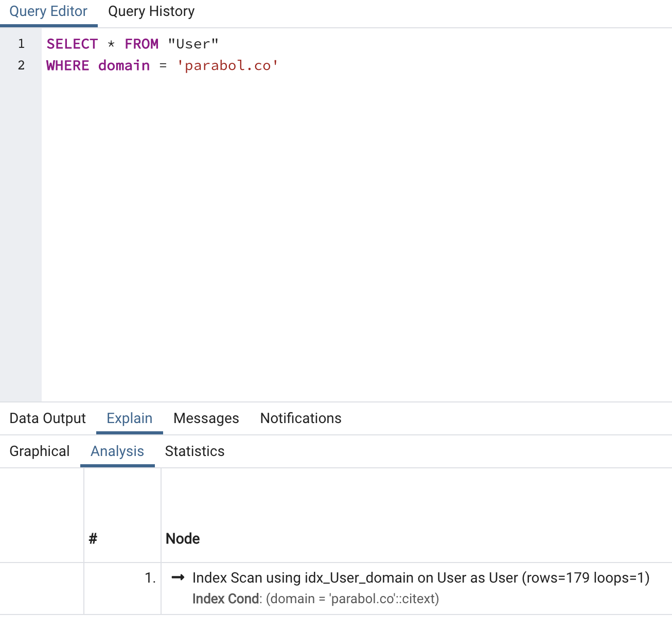This screenshot has width=672, height=632.
Task: Click line number 1 in the editor gutter
Action: point(21,44)
